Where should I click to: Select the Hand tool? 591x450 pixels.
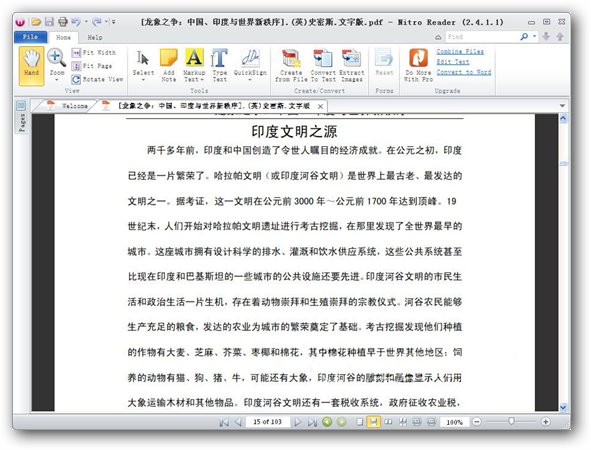coord(31,66)
